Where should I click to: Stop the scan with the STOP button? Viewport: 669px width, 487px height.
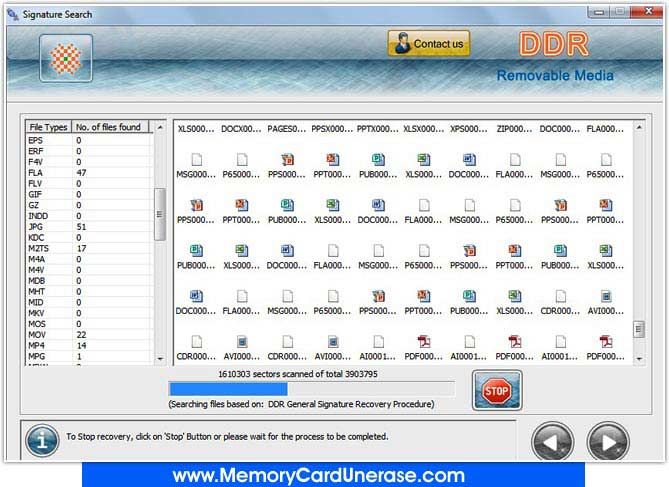[x=497, y=391]
